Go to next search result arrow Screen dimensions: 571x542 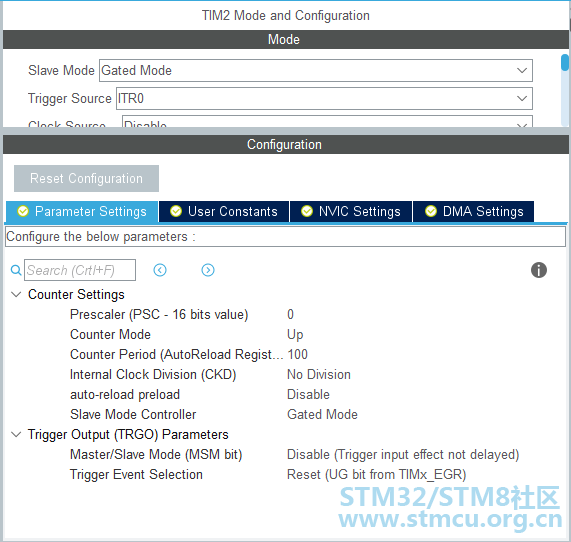point(208,270)
